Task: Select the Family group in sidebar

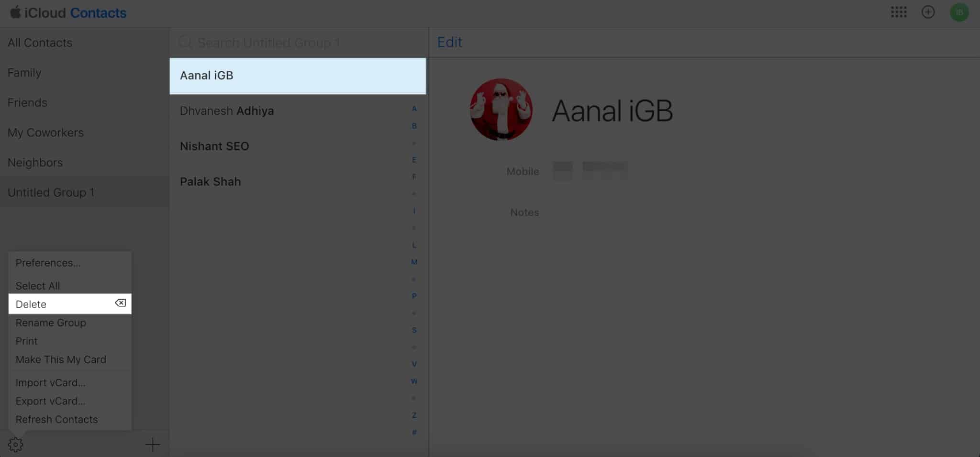Action: coord(24,73)
